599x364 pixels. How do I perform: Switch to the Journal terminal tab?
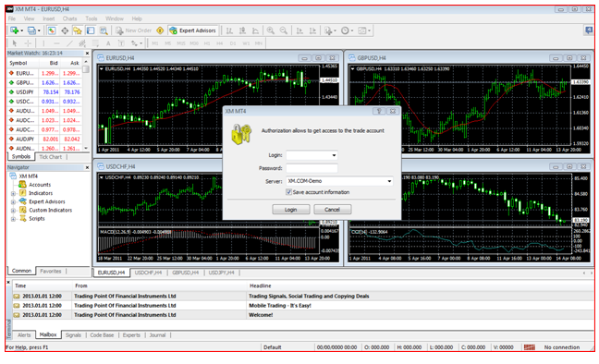(157, 335)
